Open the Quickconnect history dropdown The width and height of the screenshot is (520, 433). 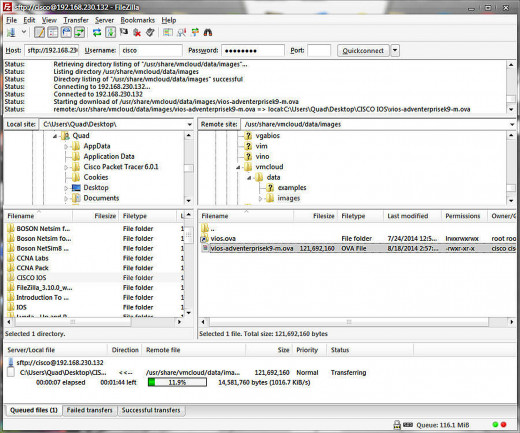(395, 51)
